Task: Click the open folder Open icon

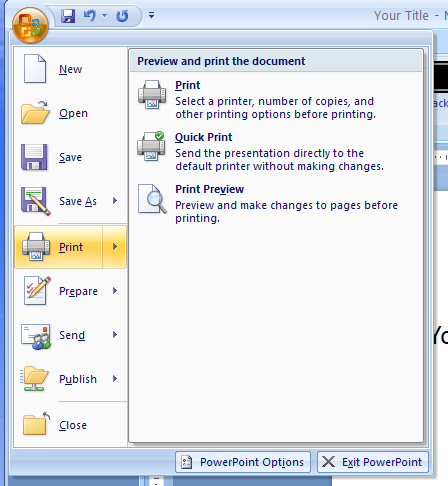Action: tap(35, 113)
